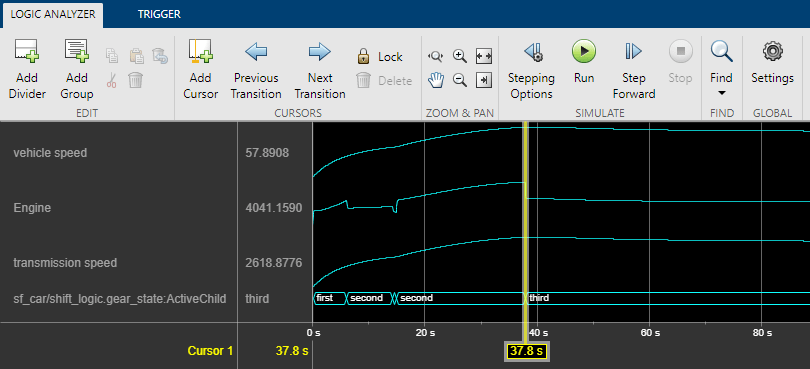Switch to the Trigger tab
810x369 pixels.
coord(159,14)
